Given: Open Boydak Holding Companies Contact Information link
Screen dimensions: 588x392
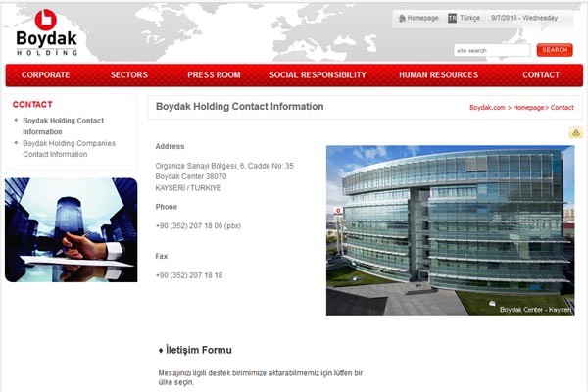Looking at the screenshot, I should point(69,149).
